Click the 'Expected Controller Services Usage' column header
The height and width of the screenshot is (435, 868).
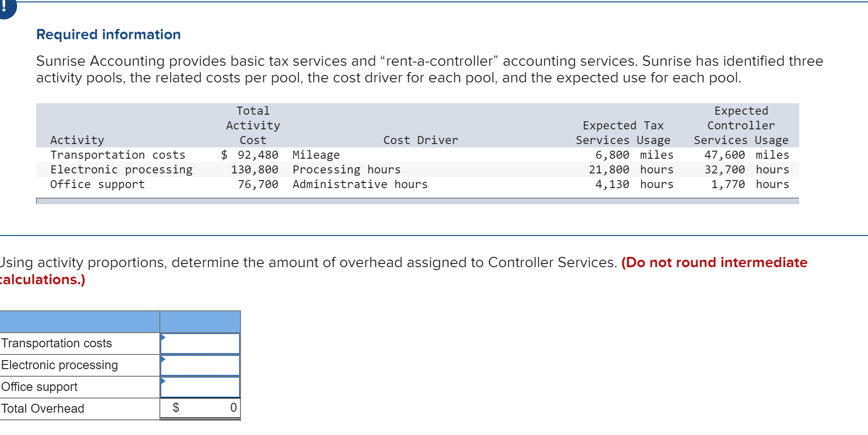pos(741,126)
